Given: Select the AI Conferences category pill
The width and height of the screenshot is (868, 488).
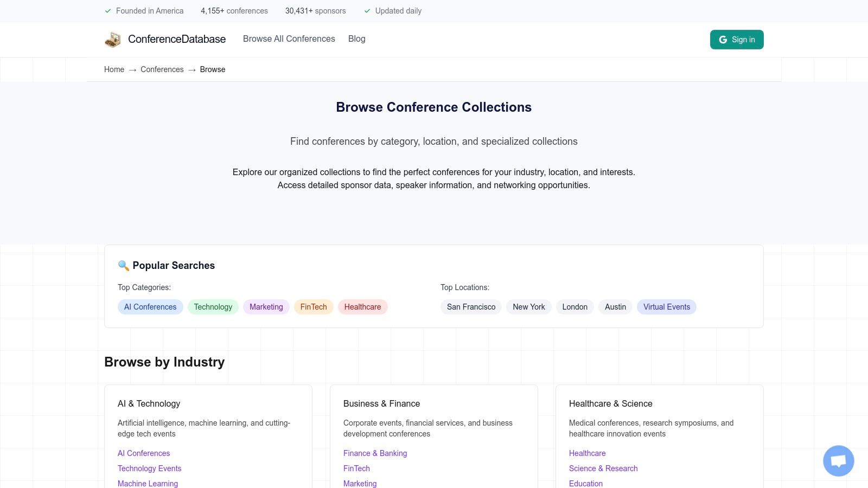Looking at the screenshot, I should [150, 307].
